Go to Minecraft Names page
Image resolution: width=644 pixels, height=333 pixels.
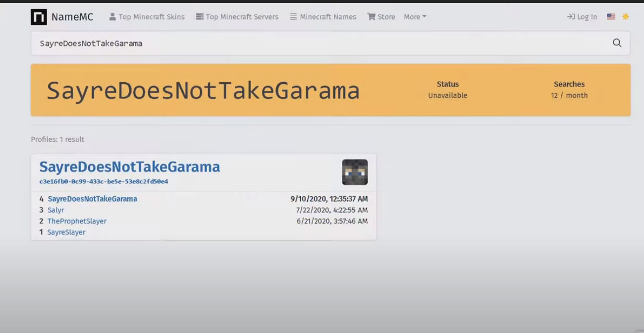point(323,17)
